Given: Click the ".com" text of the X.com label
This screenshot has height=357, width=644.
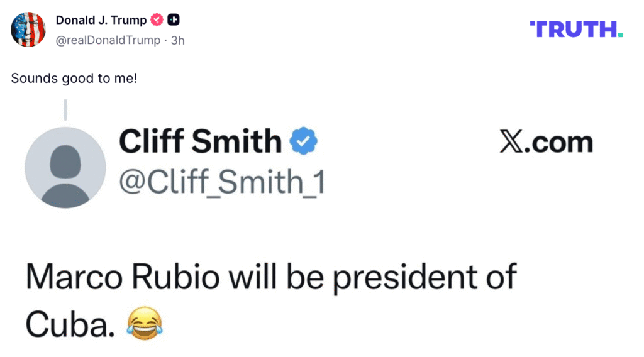Looking at the screenshot, I should click(562, 143).
